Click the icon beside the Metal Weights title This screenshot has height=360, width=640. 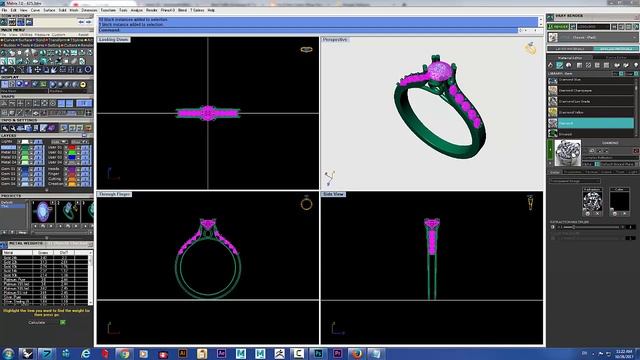point(4,244)
